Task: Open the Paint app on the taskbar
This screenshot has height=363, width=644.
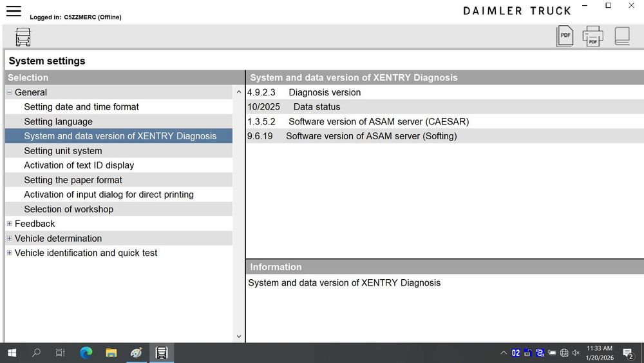Action: [137, 353]
